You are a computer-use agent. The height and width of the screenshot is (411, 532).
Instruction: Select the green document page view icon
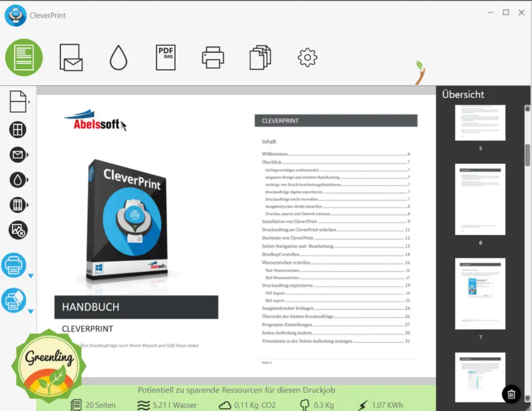tap(24, 58)
